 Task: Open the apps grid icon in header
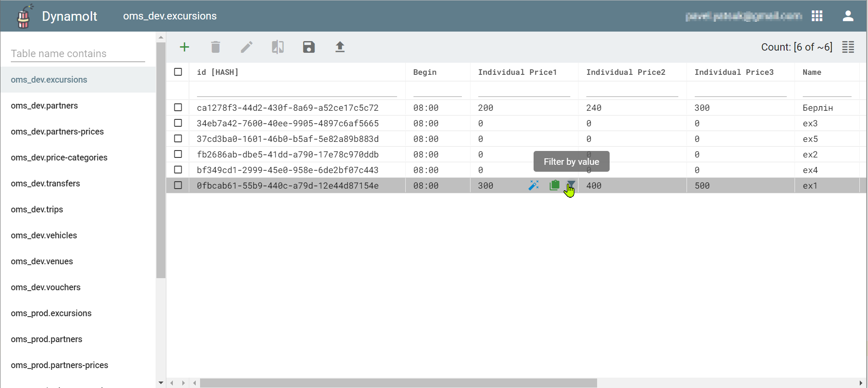(x=817, y=16)
